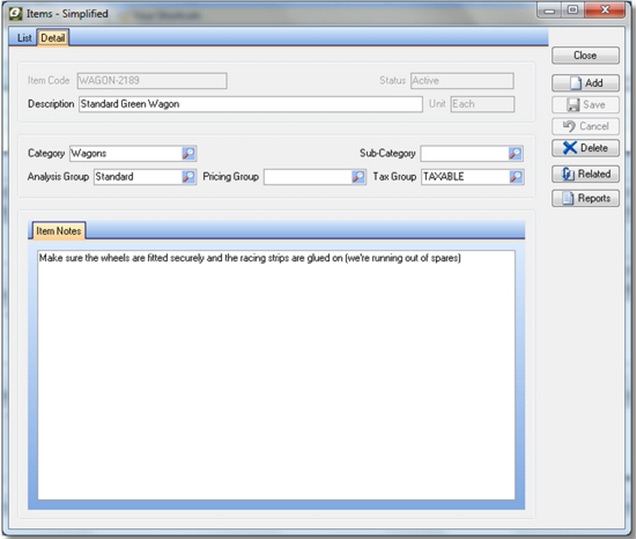Select the Detail tab
Image resolution: width=636 pixels, height=539 pixels.
pyautogui.click(x=53, y=38)
